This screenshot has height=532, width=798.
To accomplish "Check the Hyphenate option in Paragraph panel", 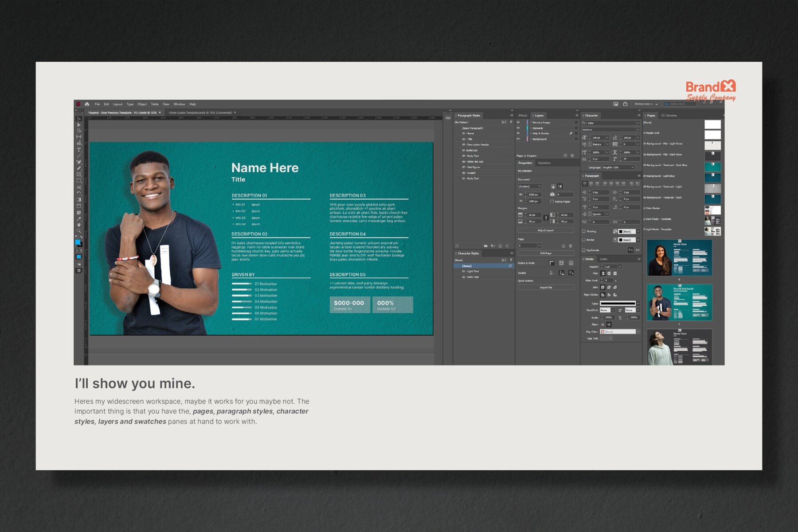I will tap(583, 250).
